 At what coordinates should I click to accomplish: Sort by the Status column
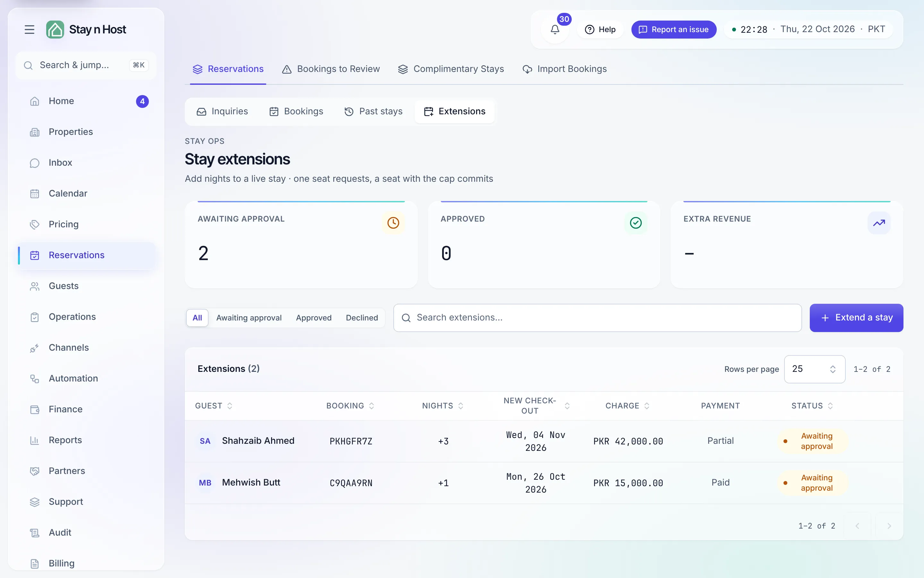click(812, 406)
